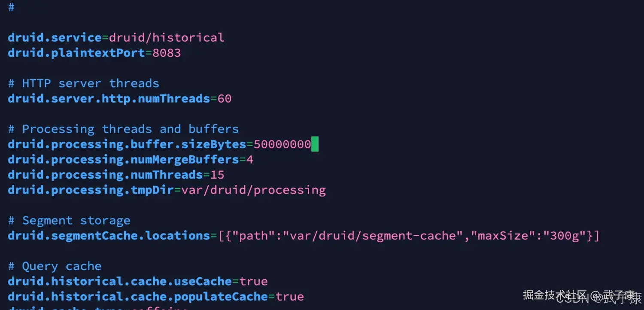Click the druid.historical.cache.populateCache key
The height and width of the screenshot is (310, 644).
pos(137,297)
